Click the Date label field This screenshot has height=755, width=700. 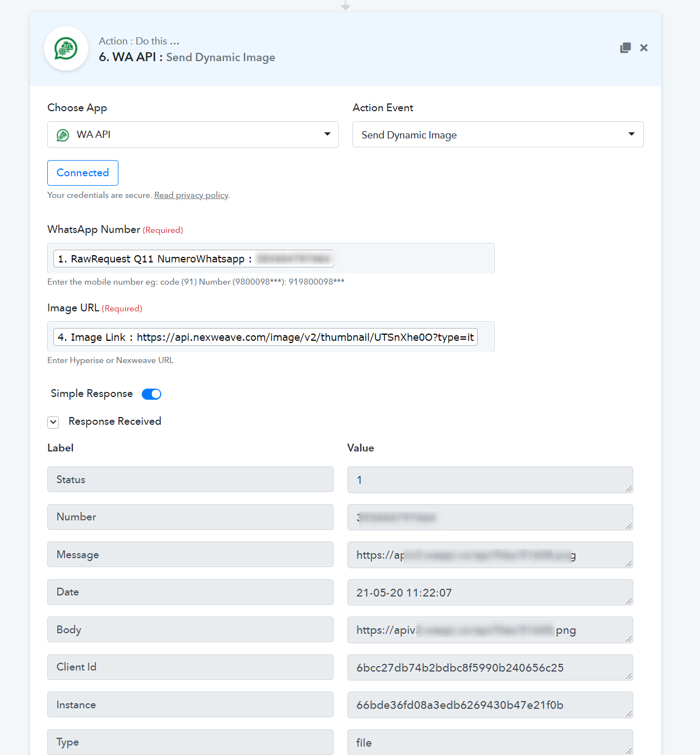tap(190, 592)
